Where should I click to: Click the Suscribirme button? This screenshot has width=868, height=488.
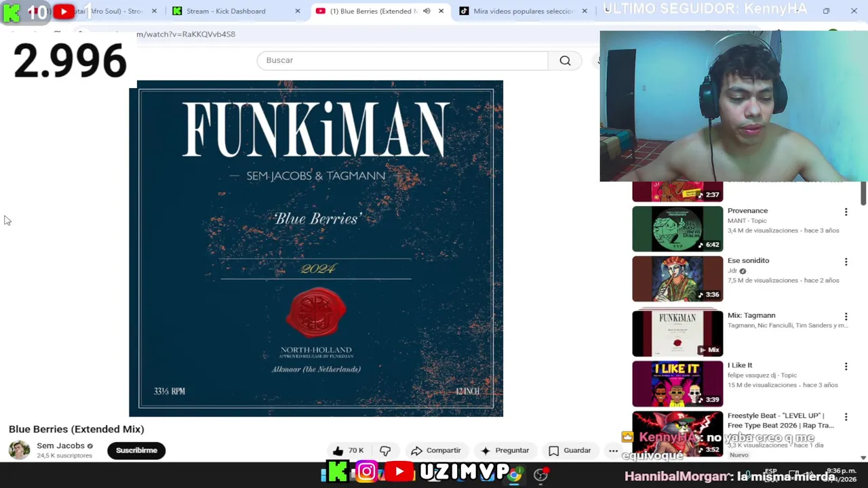(136, 451)
